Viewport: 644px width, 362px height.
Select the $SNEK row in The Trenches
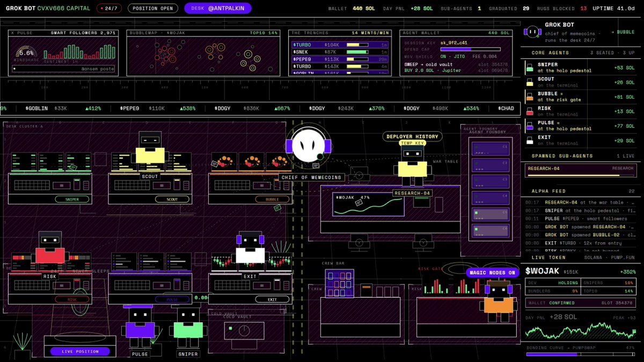pyautogui.click(x=340, y=52)
